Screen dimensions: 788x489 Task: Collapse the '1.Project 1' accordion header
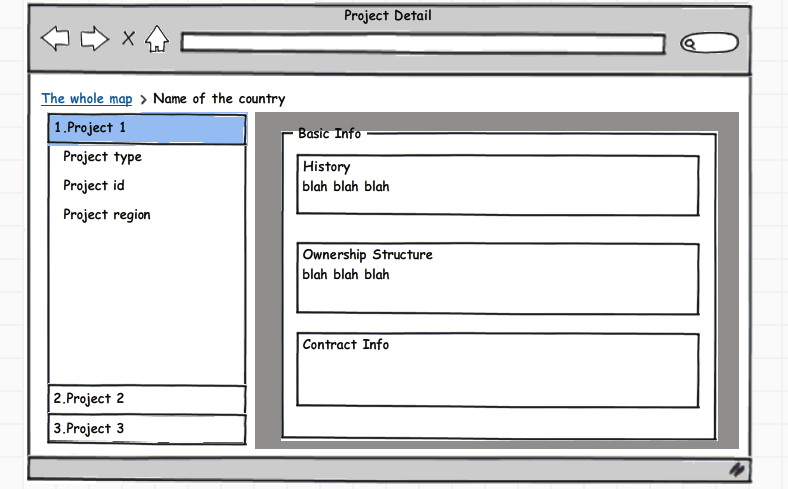tap(147, 129)
